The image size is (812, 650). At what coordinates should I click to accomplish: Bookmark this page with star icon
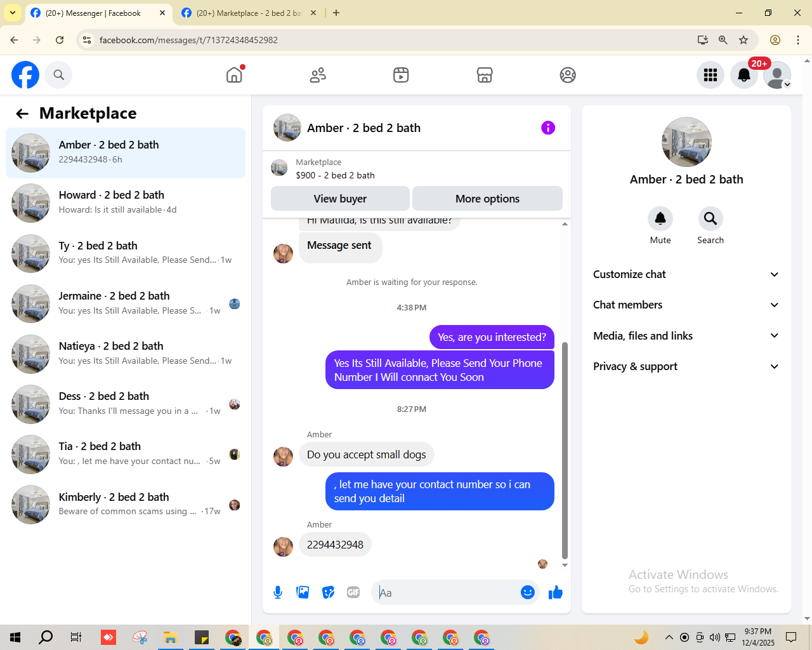743,40
